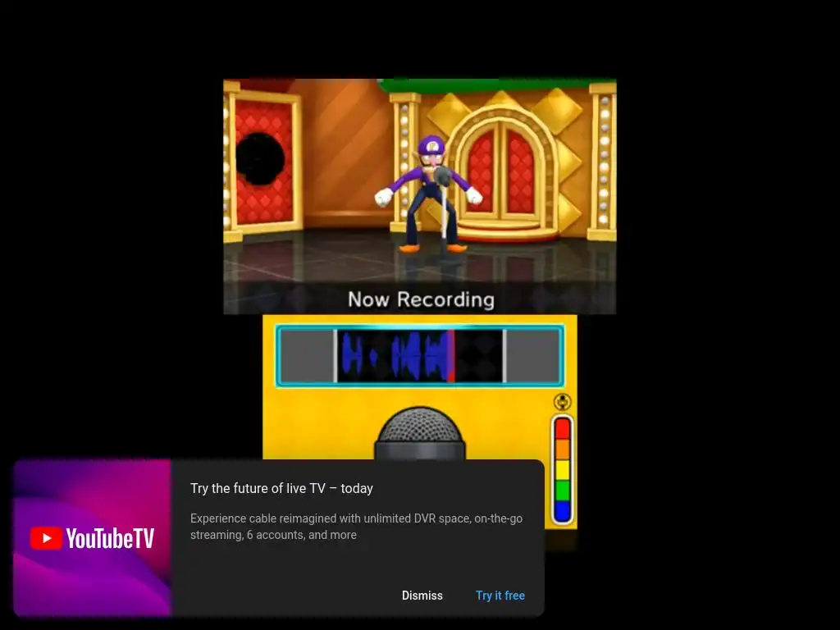
Task: Click the Try it free link
Action: click(500, 596)
